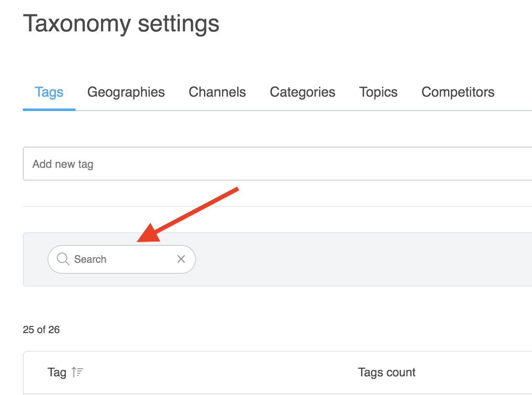Open the Topics tab
Screen dimensions: 532x395
(378, 92)
